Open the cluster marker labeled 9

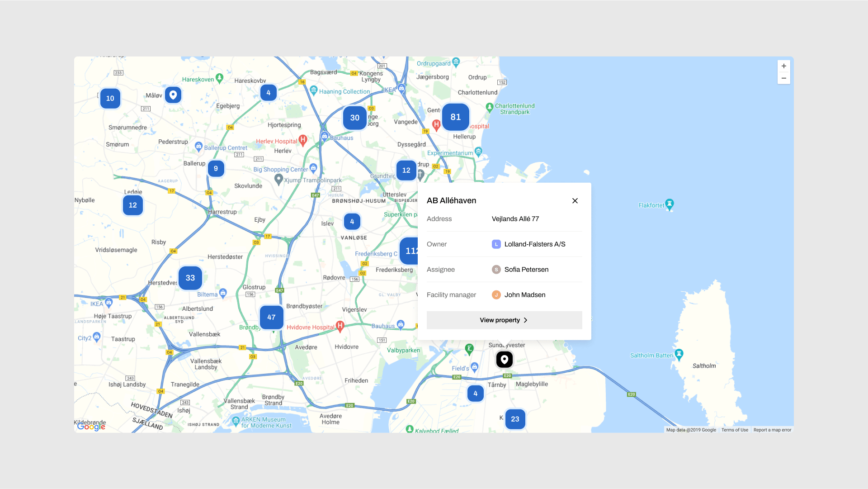coord(216,168)
